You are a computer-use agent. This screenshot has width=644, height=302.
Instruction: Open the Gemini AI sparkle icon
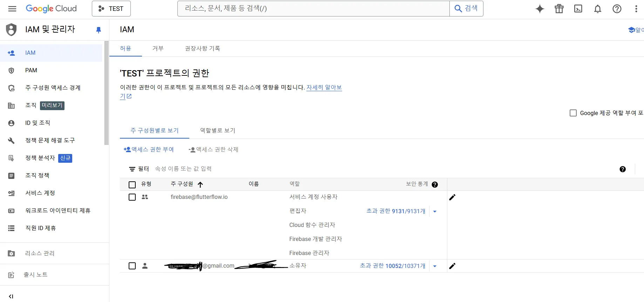tap(540, 9)
